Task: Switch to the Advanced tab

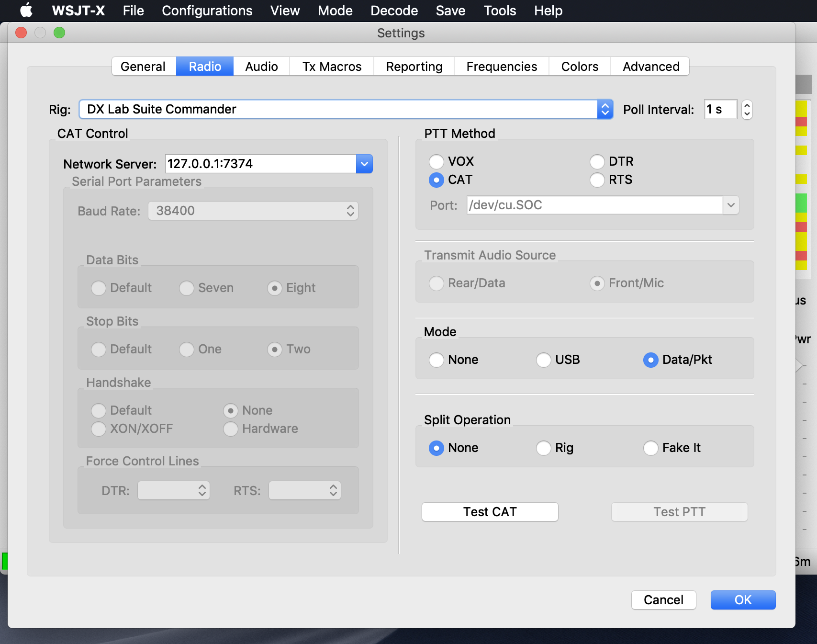Action: (651, 67)
